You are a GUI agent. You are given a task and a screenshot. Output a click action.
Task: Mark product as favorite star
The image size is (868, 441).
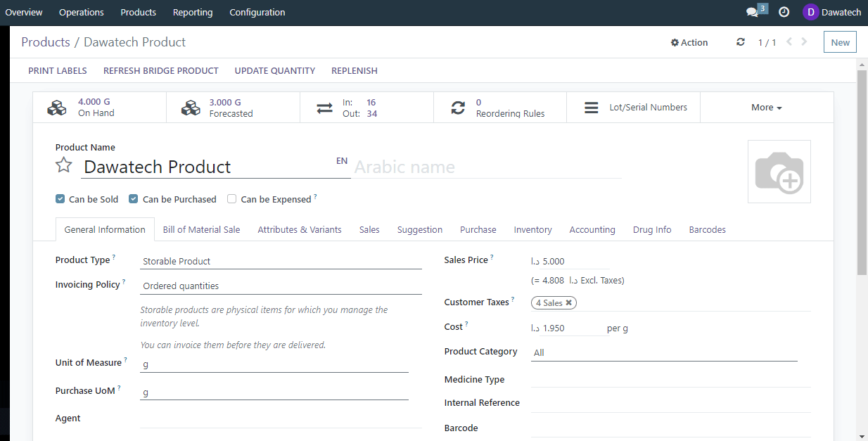[x=64, y=165]
